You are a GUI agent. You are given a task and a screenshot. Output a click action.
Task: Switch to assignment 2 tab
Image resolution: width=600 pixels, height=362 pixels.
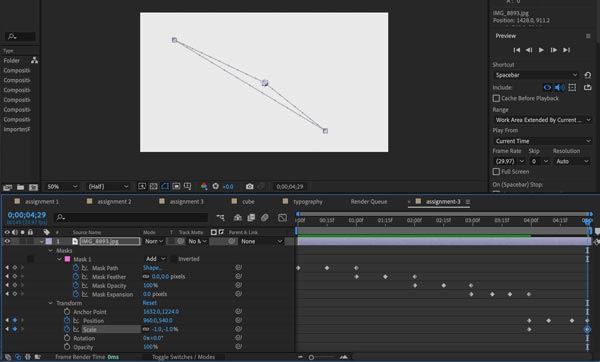[x=114, y=202]
